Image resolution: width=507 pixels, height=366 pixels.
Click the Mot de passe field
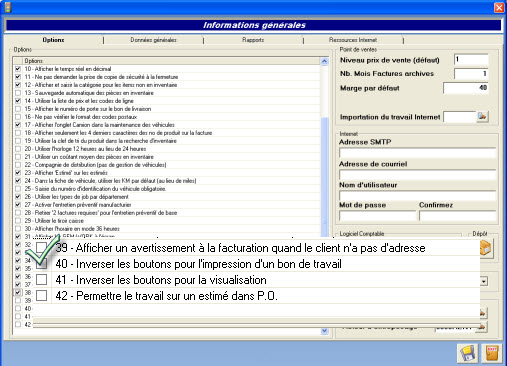378,216
